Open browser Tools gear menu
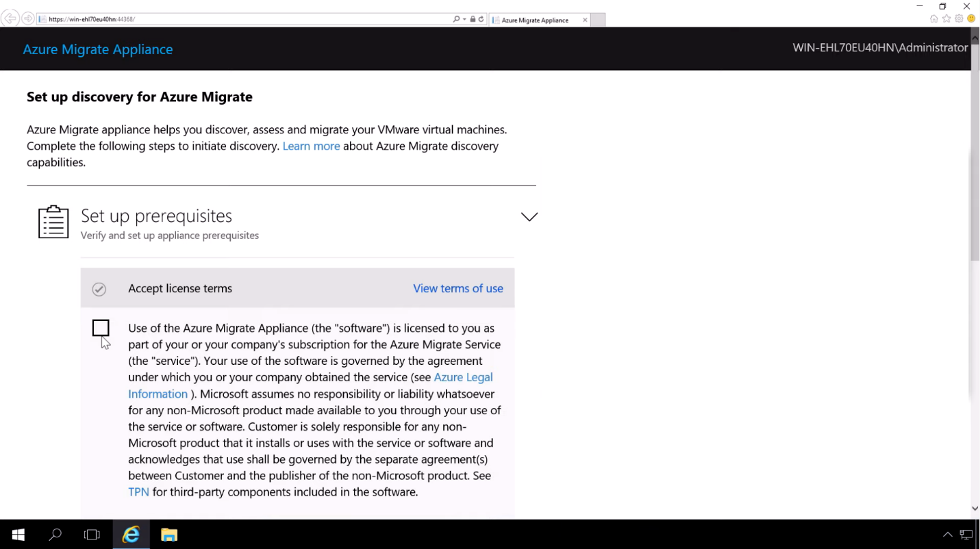This screenshot has width=980, height=549. pyautogui.click(x=959, y=19)
